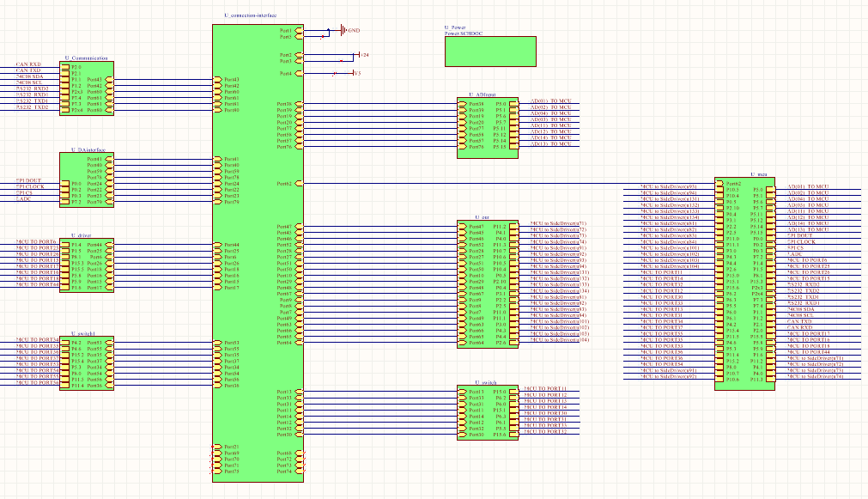Viewport: 868px width, 499px height.
Task: Select AD(01)_TO MCU label near U_ADInput
Action: coord(551,101)
